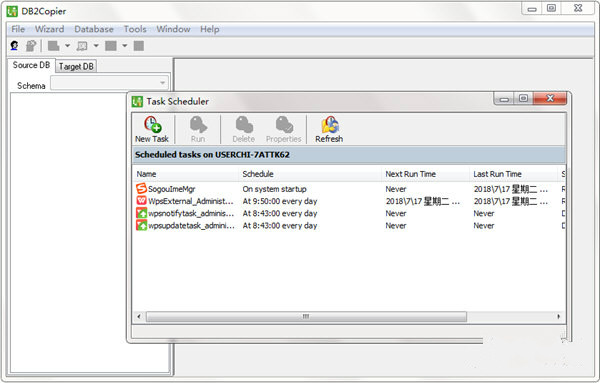Click last toolbar icon in DB2Copier window
The height and width of the screenshot is (383, 600).
pos(139,46)
